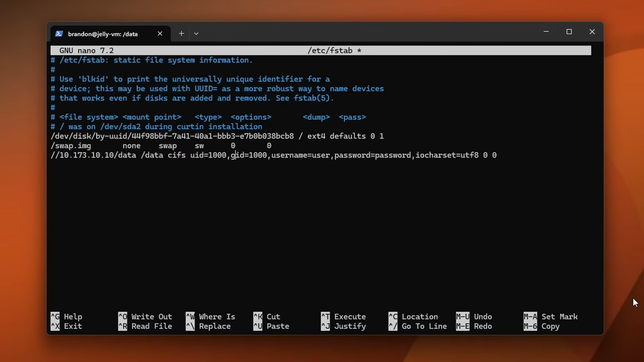Click Redo in the nano shortcut bar

coord(483,326)
